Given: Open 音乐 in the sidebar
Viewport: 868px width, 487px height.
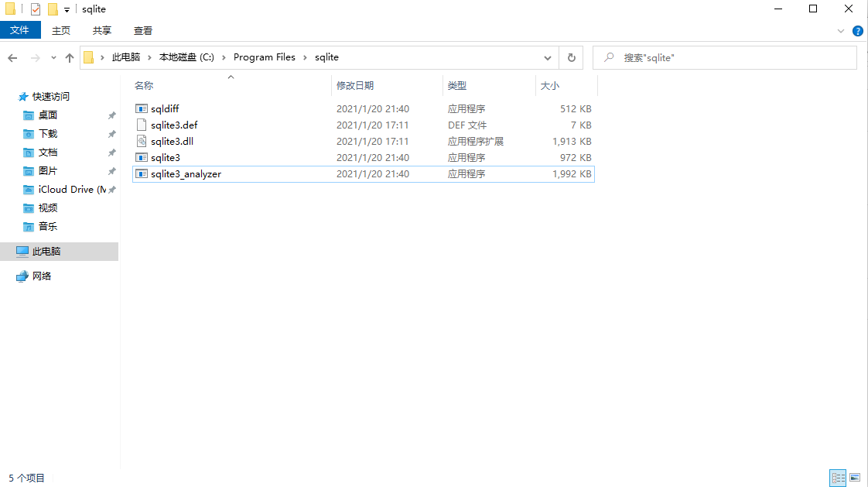Looking at the screenshot, I should point(48,227).
